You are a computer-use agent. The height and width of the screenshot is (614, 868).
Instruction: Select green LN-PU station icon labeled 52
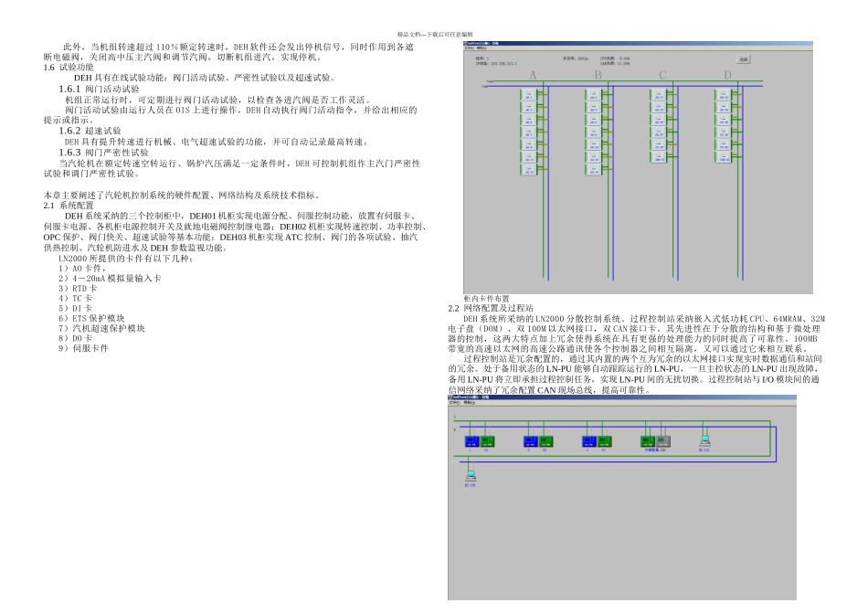point(545,441)
